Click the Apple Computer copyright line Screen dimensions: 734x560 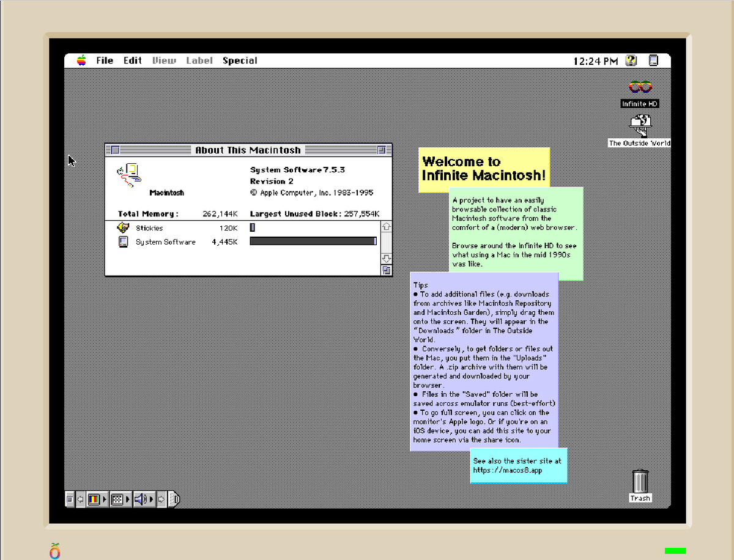pos(311,193)
